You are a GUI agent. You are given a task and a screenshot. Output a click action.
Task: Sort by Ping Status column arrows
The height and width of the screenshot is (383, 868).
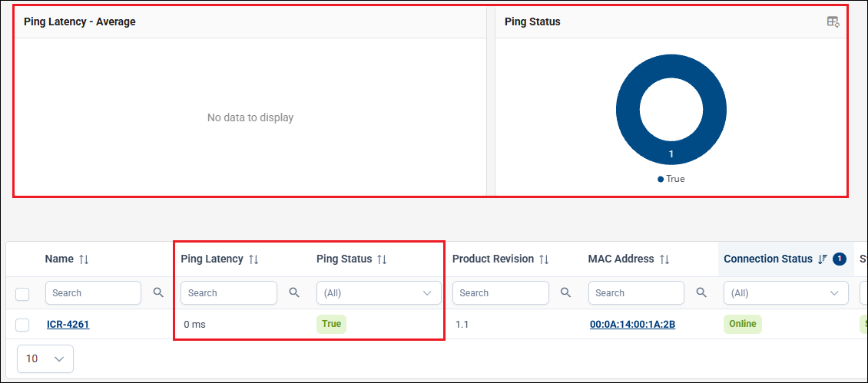click(x=382, y=259)
